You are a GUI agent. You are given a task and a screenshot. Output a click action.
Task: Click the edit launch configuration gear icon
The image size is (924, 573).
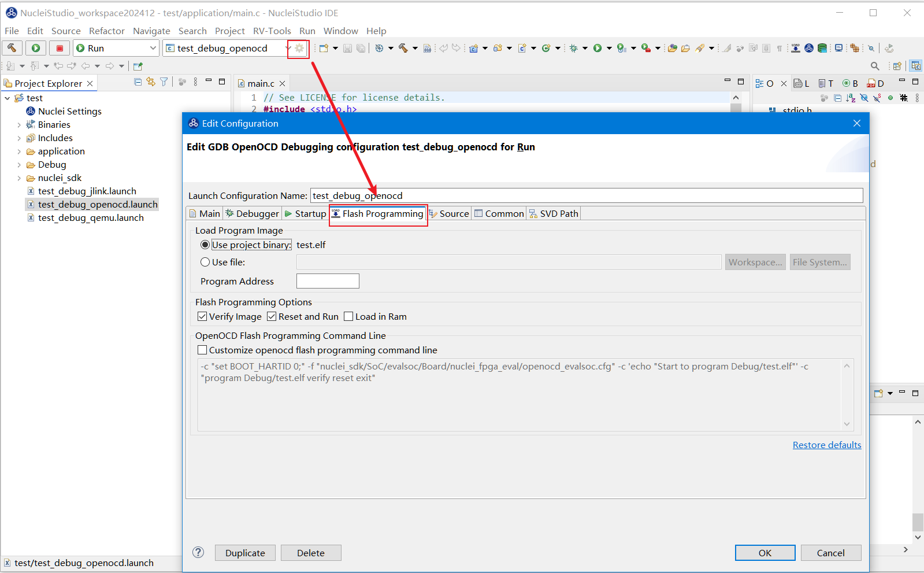coord(299,48)
